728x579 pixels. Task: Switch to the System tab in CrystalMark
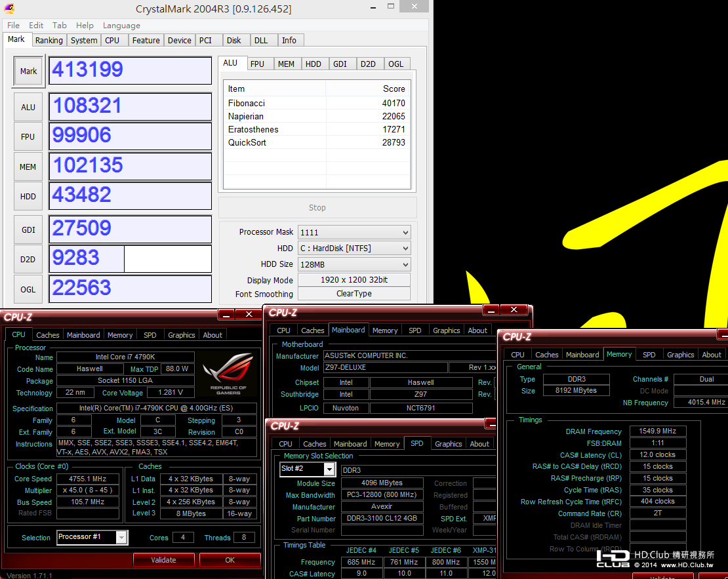click(x=84, y=41)
